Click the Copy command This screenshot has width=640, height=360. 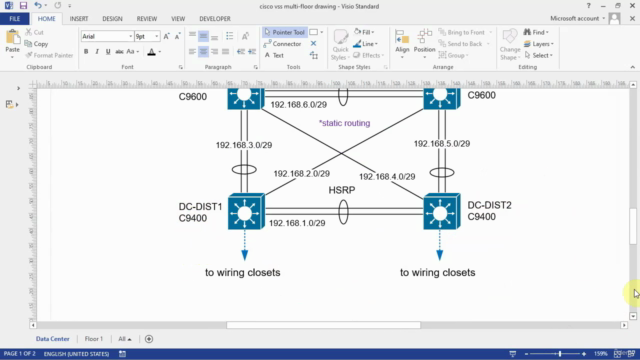[36, 44]
